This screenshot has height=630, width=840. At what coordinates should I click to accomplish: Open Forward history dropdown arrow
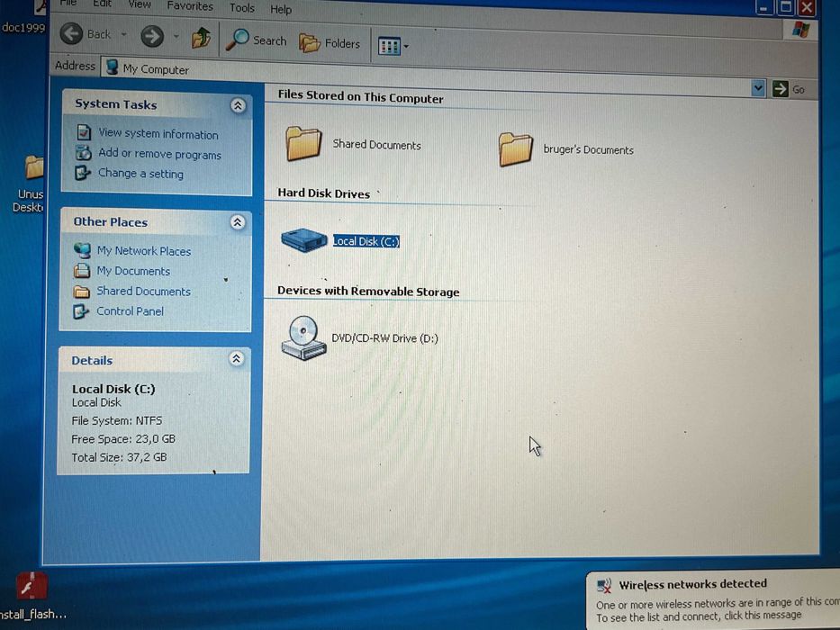pos(176,37)
